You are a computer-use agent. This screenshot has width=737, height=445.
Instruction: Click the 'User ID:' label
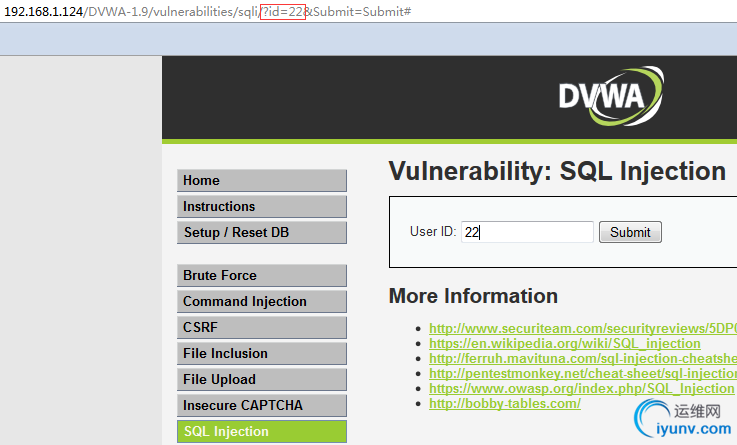(x=433, y=232)
